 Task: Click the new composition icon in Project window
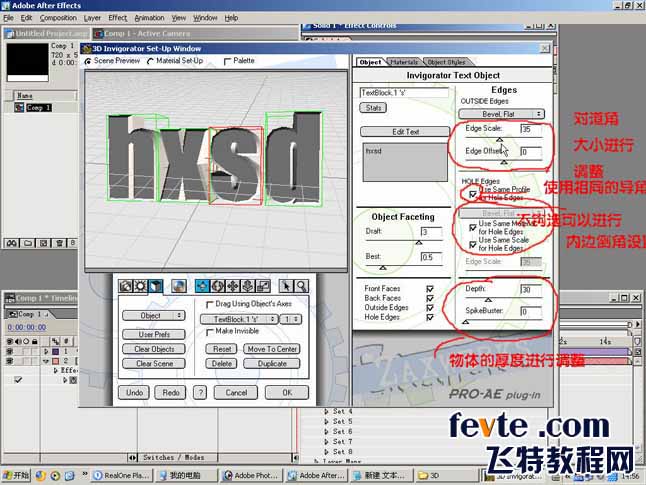[x=44, y=243]
